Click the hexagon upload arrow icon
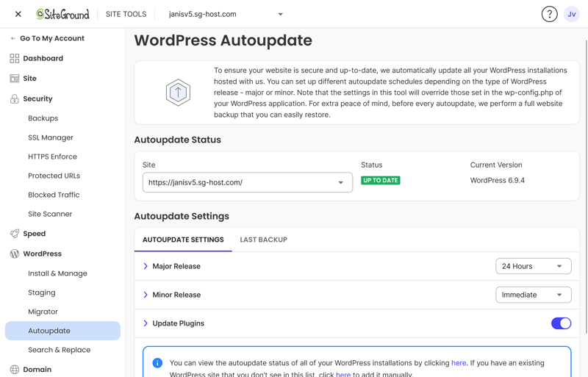This screenshot has width=588, height=377. click(178, 93)
